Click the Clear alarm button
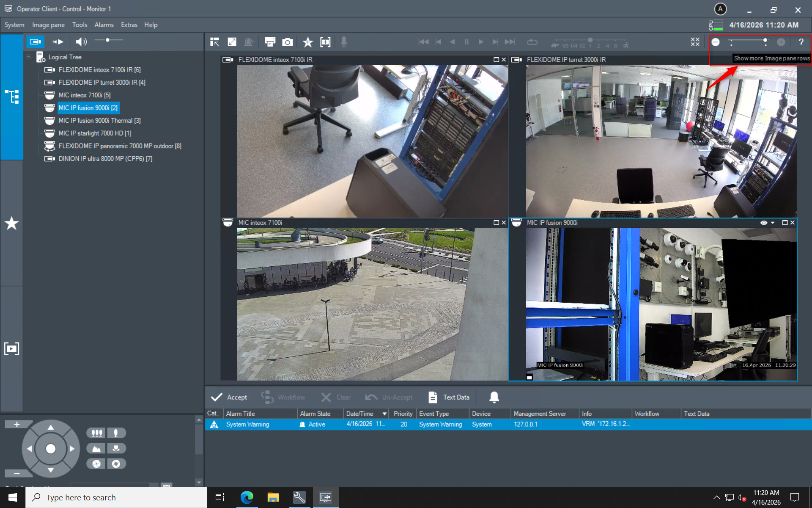This screenshot has height=508, width=812. tap(336, 397)
